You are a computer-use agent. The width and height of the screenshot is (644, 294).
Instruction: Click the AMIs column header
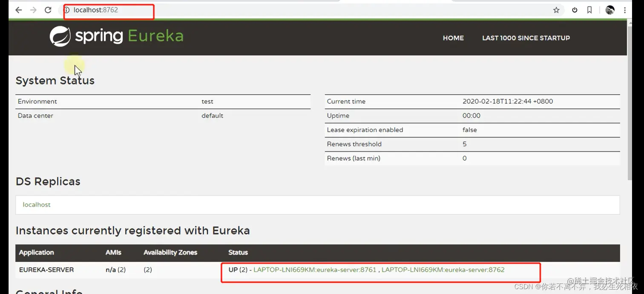click(113, 252)
